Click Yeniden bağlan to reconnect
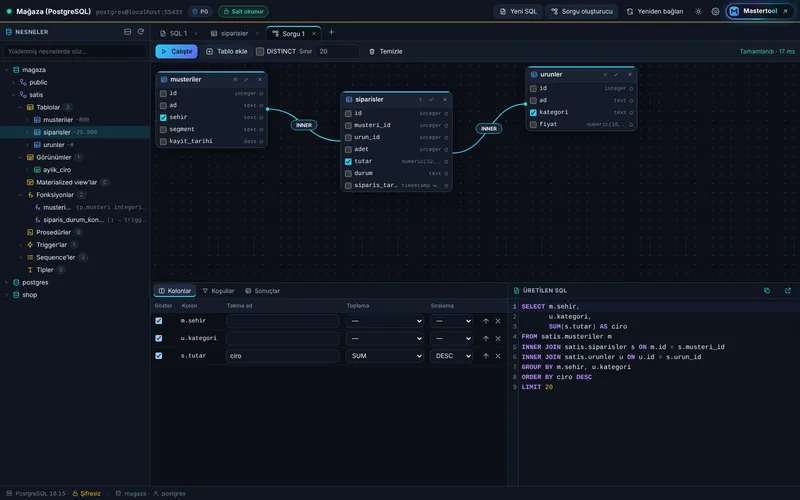Screen dimensions: 800x500 tap(655, 11)
